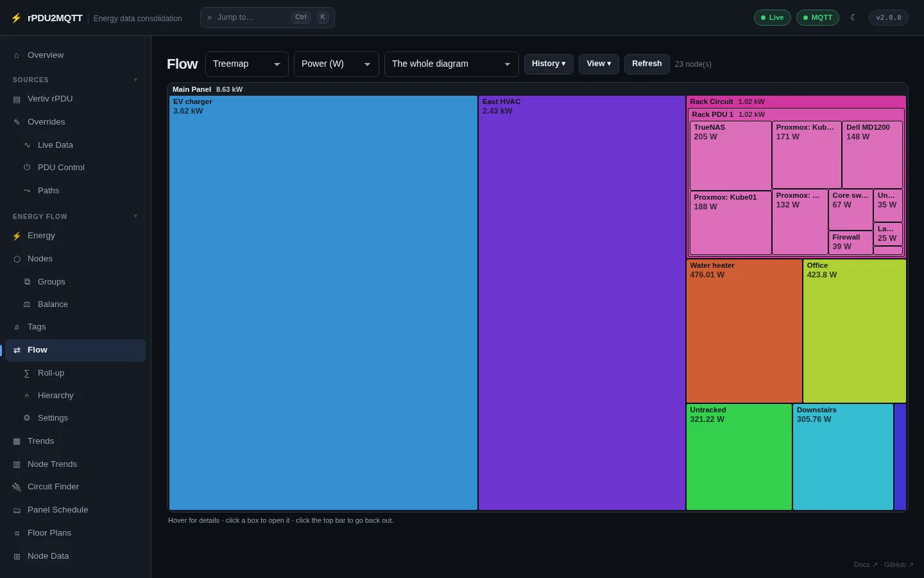Screen dimensions: 924x578
Task: Click the Main Panel top bar
Action: pyautogui.click(x=538, y=89)
